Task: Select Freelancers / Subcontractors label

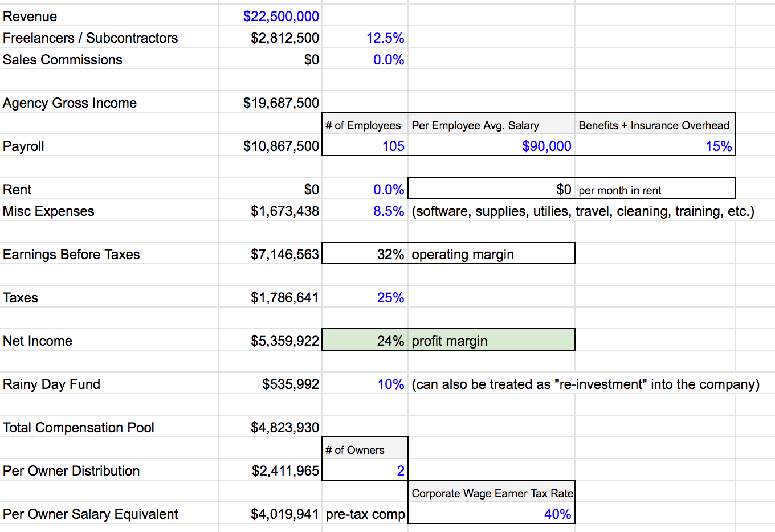Action: point(90,38)
